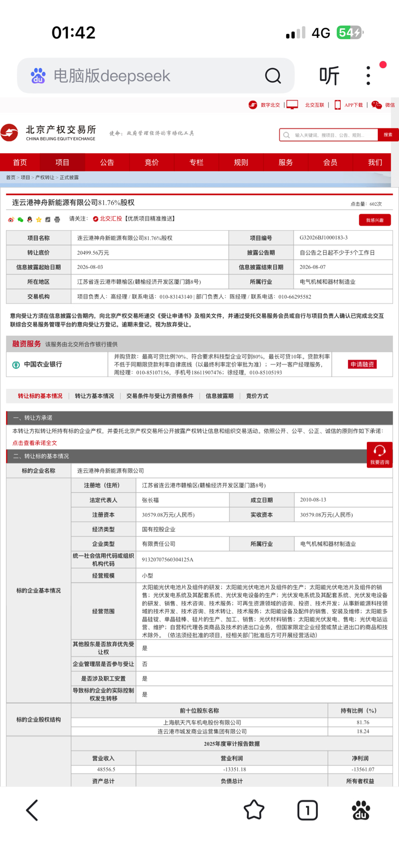
Task: Tap the 我要咨询 headset floating button
Action: coord(379,454)
